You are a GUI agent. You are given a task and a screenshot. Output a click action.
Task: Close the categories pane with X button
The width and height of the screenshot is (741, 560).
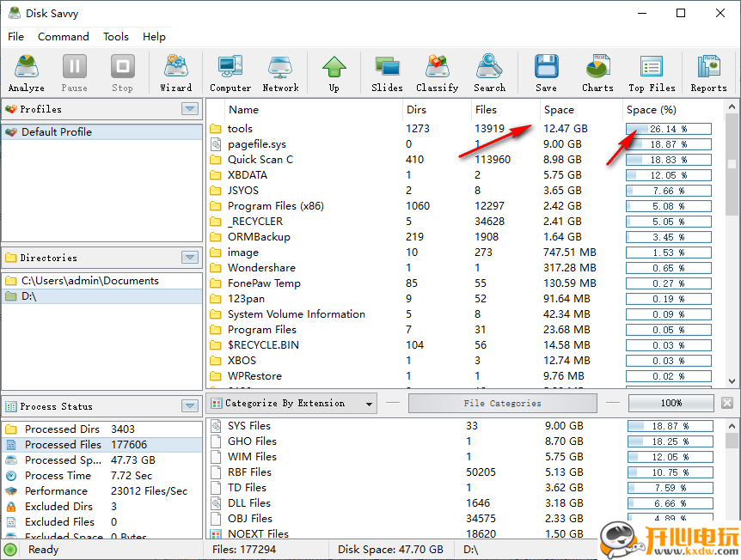click(x=727, y=404)
